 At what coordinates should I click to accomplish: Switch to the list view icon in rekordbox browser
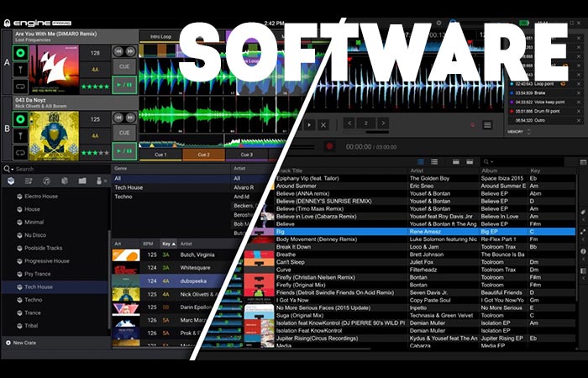[x=434, y=161]
